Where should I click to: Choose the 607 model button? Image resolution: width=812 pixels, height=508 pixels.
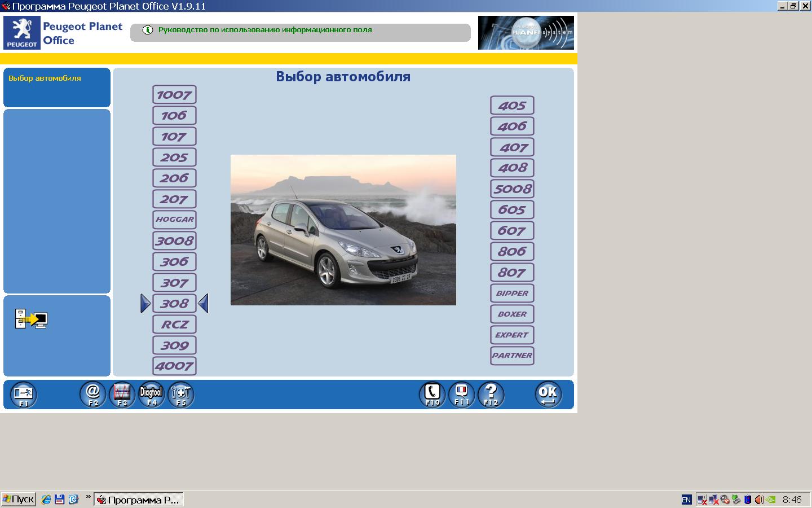pyautogui.click(x=512, y=231)
